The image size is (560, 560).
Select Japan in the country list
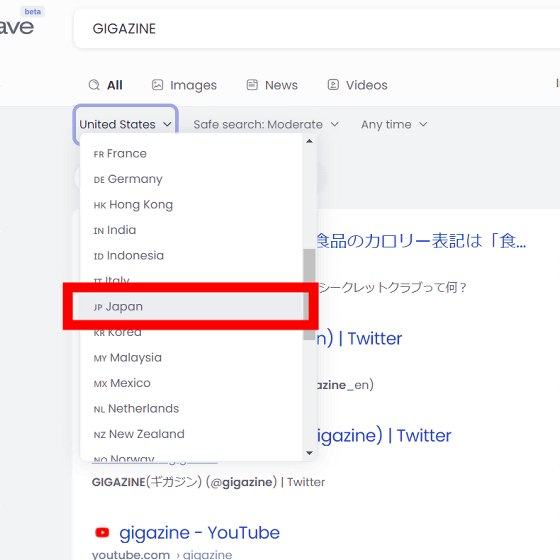click(x=191, y=306)
